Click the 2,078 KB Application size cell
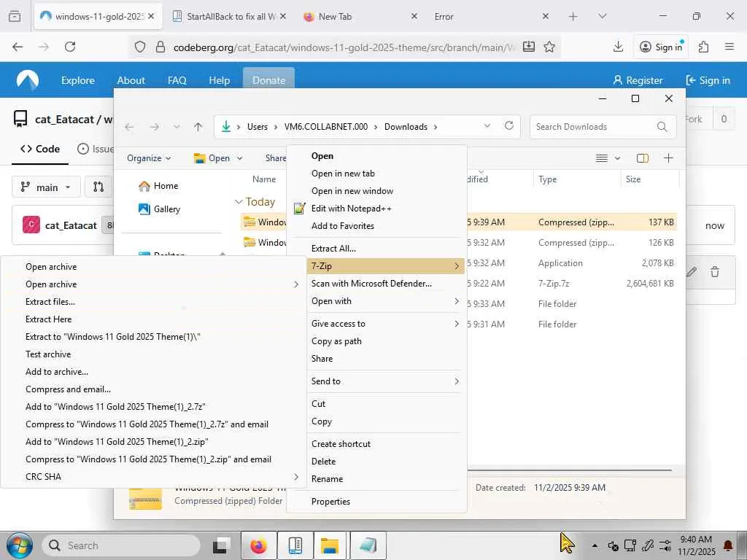The height and width of the screenshot is (560, 747). [657, 262]
